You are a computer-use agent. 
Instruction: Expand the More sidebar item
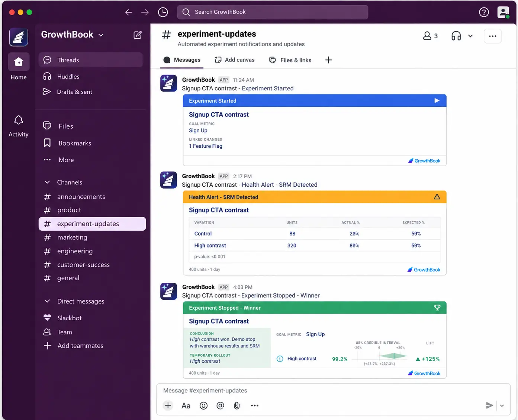coord(59,160)
